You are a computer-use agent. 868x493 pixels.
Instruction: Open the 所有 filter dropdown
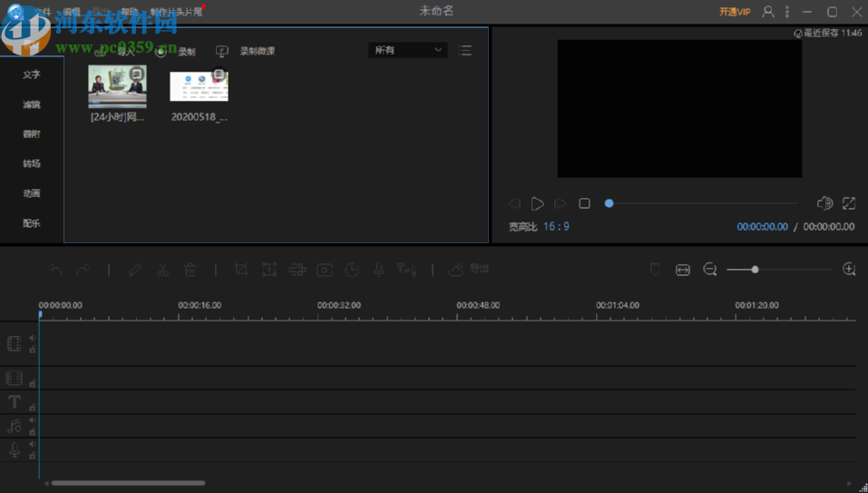tap(408, 51)
